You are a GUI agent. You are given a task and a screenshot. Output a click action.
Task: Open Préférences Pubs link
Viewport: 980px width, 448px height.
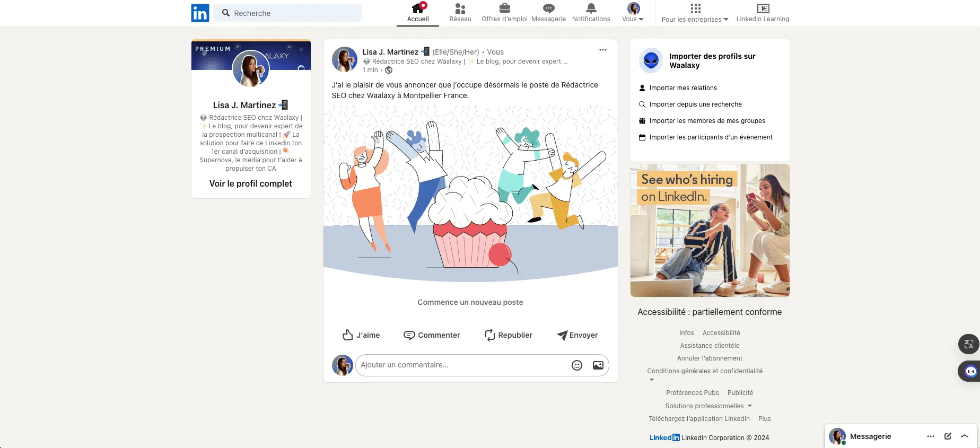click(x=693, y=393)
